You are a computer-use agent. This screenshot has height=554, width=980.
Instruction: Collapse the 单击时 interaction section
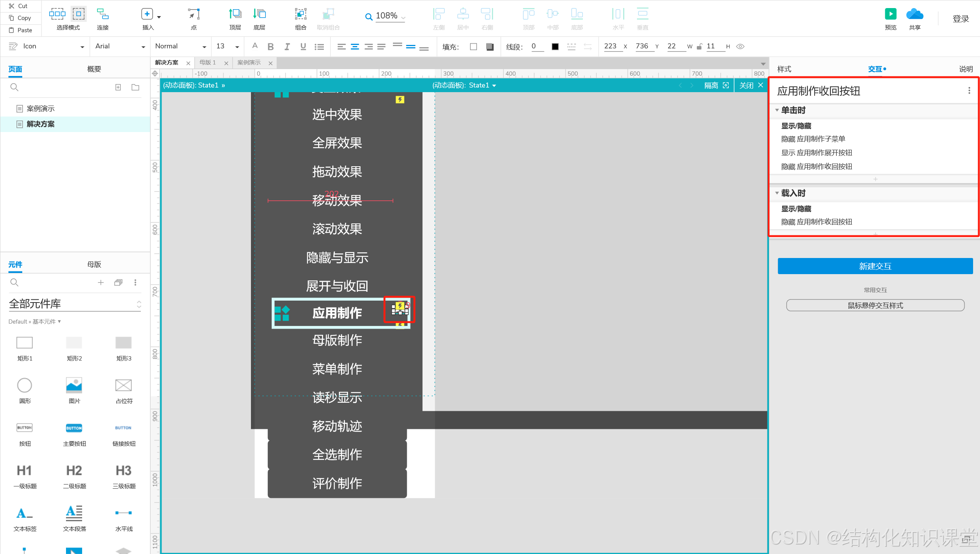click(777, 110)
